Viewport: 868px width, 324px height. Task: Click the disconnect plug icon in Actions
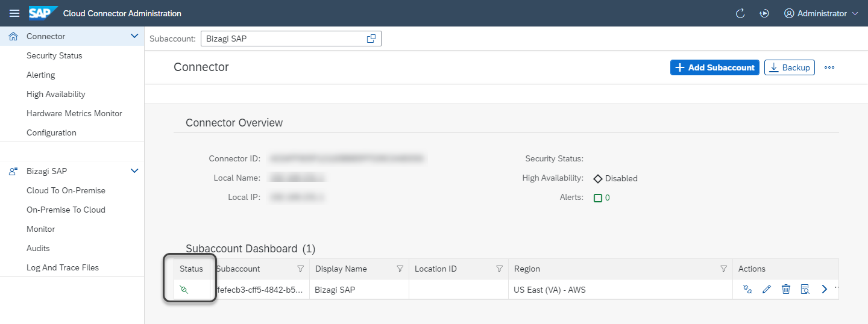point(747,290)
